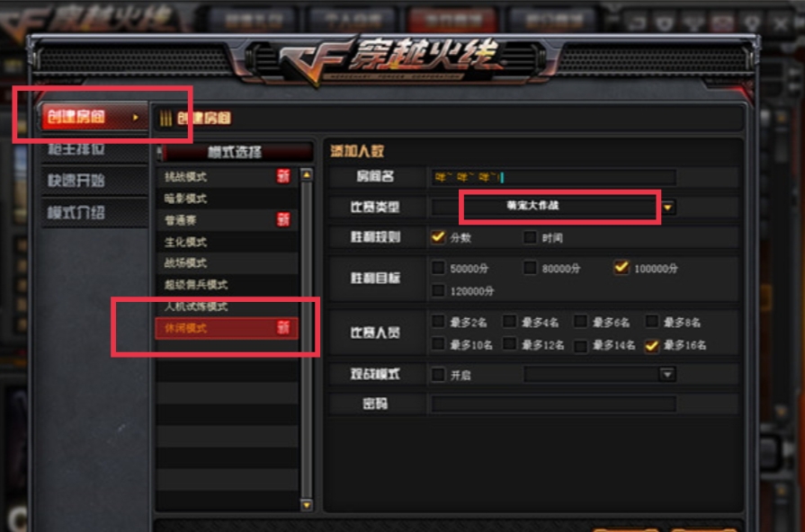Click the mode list scrollbar track

(x=307, y=340)
